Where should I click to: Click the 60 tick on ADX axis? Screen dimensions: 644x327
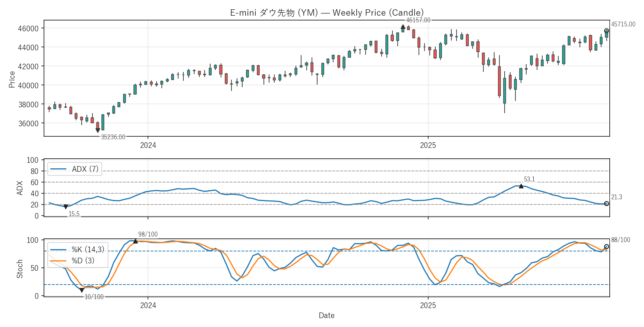(34, 182)
